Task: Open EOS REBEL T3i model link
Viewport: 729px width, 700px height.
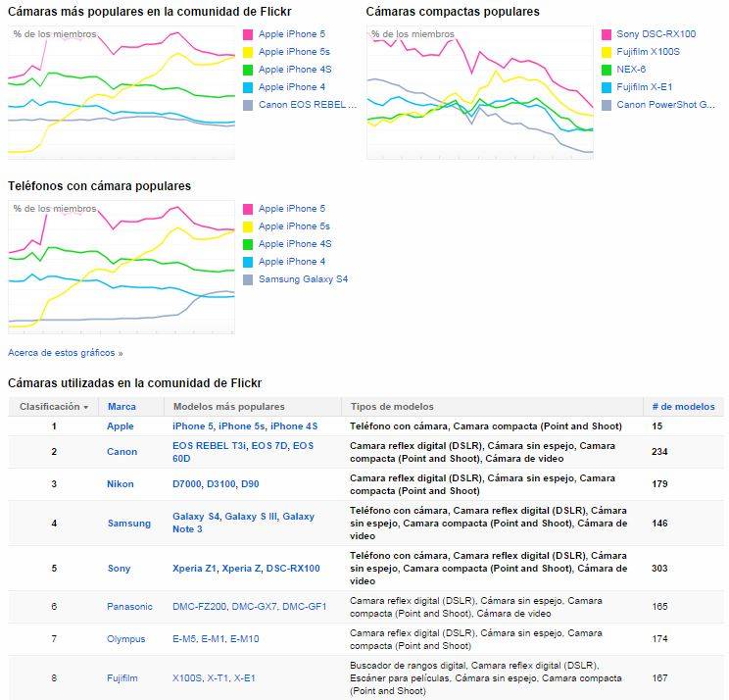Action: tap(210, 445)
